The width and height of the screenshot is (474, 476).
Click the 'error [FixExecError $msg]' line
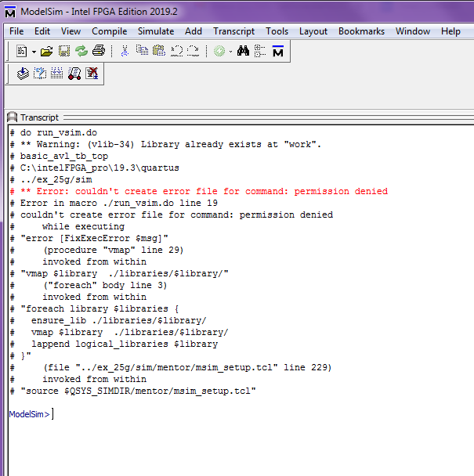point(89,238)
